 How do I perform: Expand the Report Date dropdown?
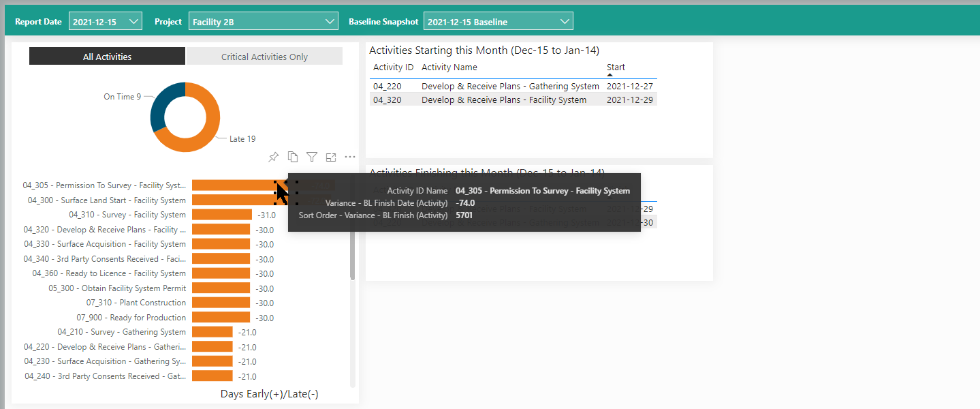[106, 22]
